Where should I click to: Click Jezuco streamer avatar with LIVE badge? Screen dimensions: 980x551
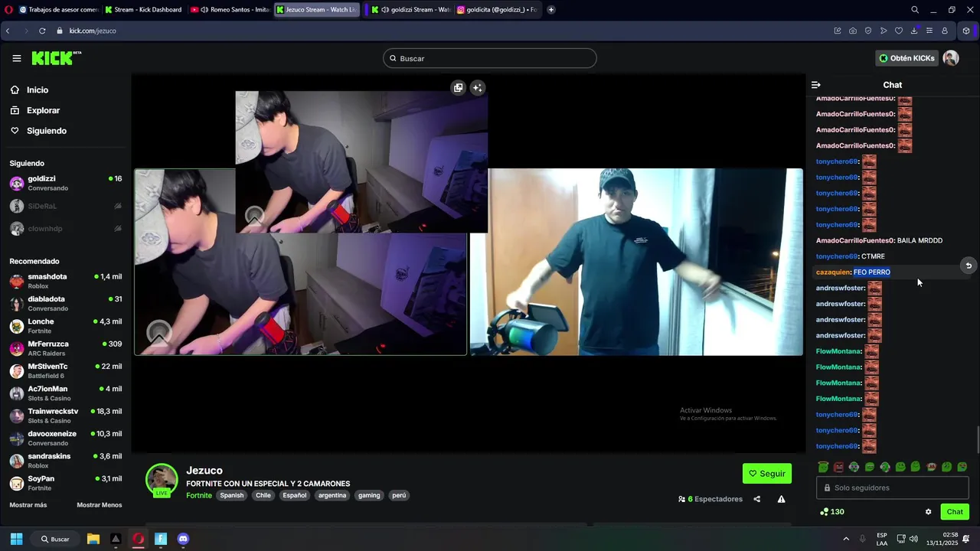pyautogui.click(x=162, y=480)
